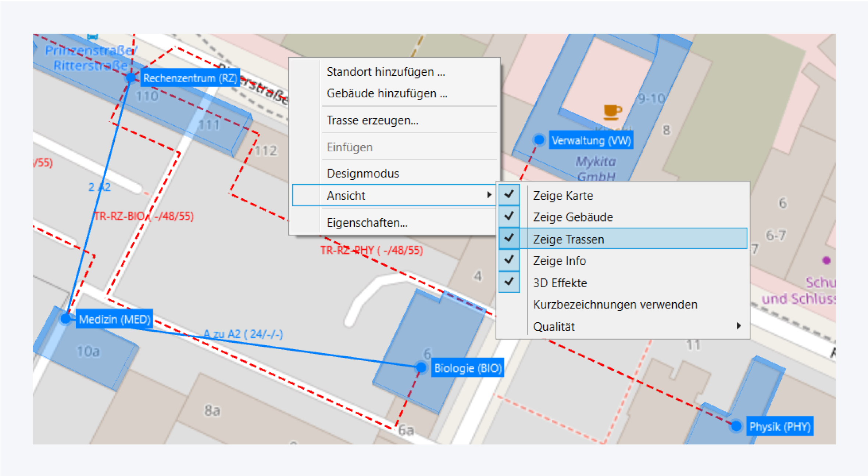Image resolution: width=868 pixels, height=476 pixels.
Task: Click the Rechenzentrum (RZ) location node dot
Action: tap(131, 77)
